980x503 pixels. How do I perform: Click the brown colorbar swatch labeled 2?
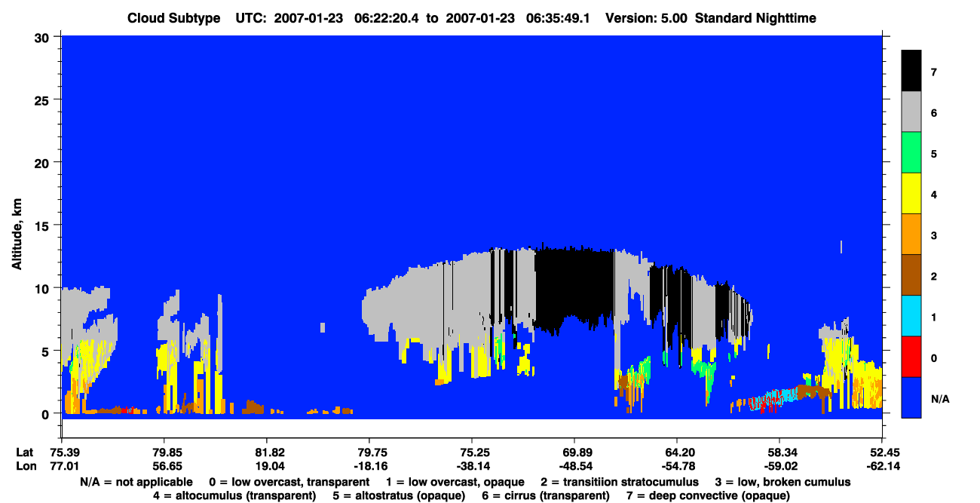[x=911, y=275]
